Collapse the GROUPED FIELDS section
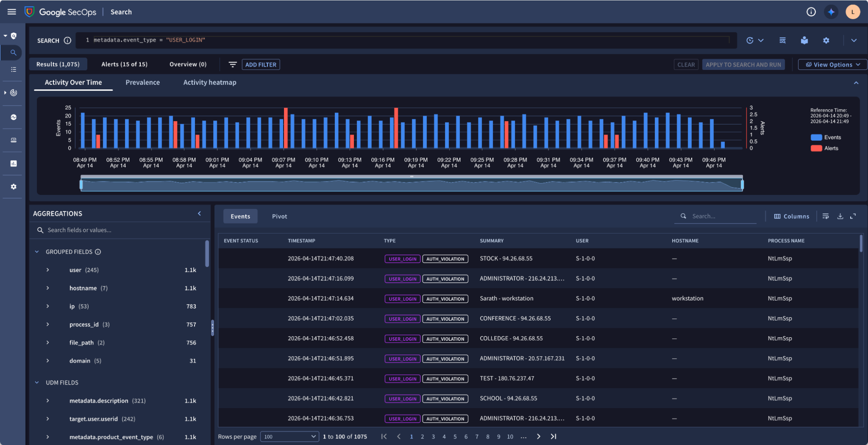This screenshot has width=868, height=445. 36,251
